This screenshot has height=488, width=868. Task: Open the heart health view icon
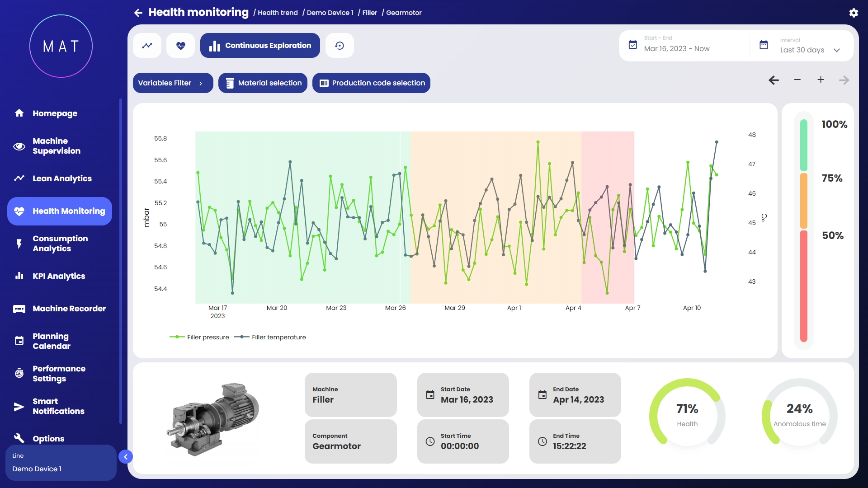[180, 46]
